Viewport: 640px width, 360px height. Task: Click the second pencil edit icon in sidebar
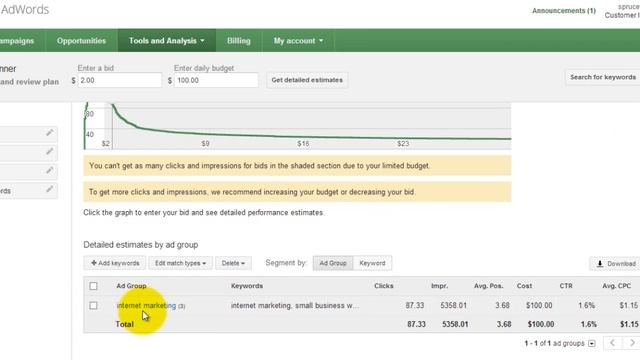point(50,151)
